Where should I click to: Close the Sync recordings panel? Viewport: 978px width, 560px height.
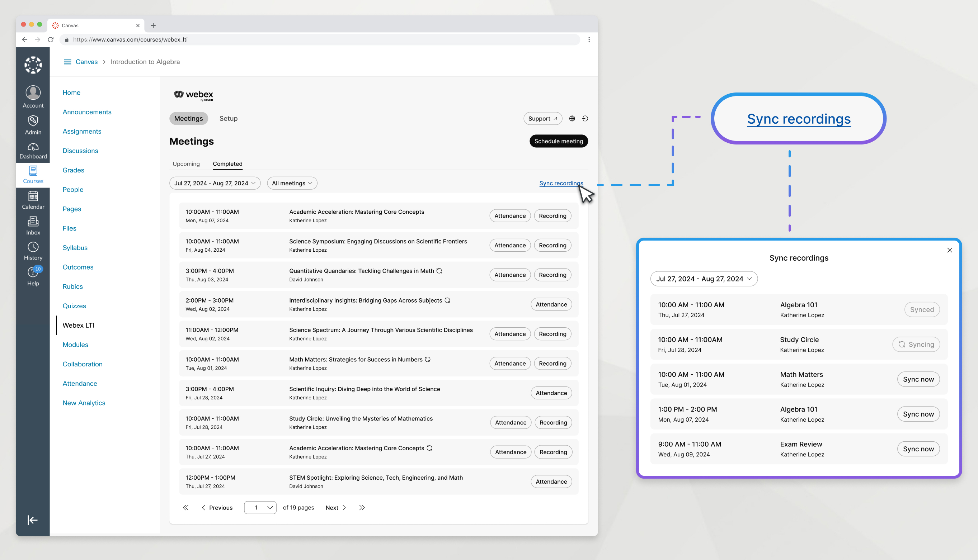(950, 250)
